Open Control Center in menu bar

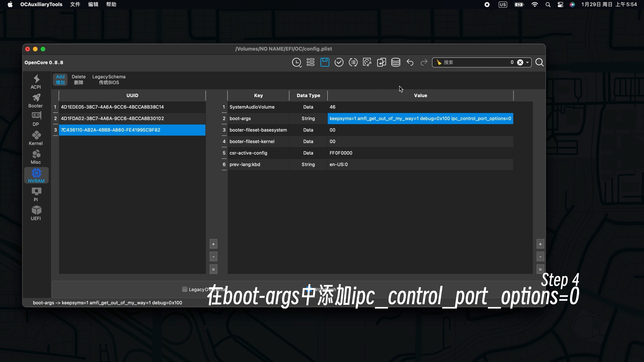(x=560, y=5)
